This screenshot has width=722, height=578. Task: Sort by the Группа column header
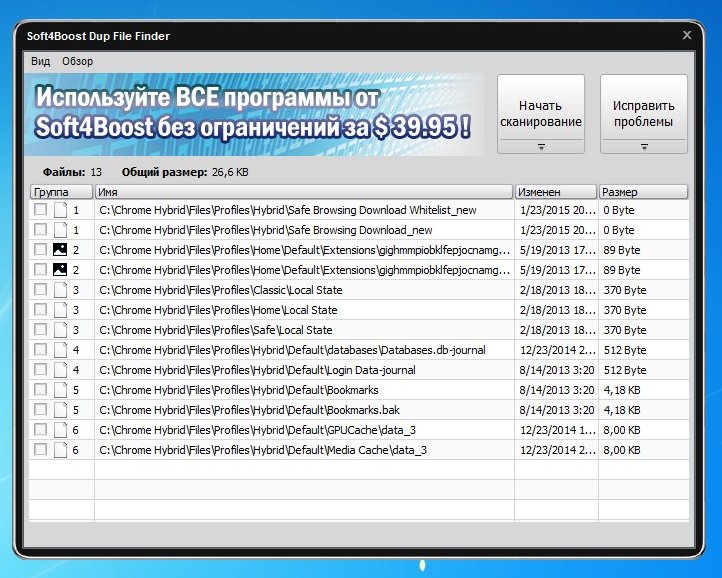coord(61,192)
